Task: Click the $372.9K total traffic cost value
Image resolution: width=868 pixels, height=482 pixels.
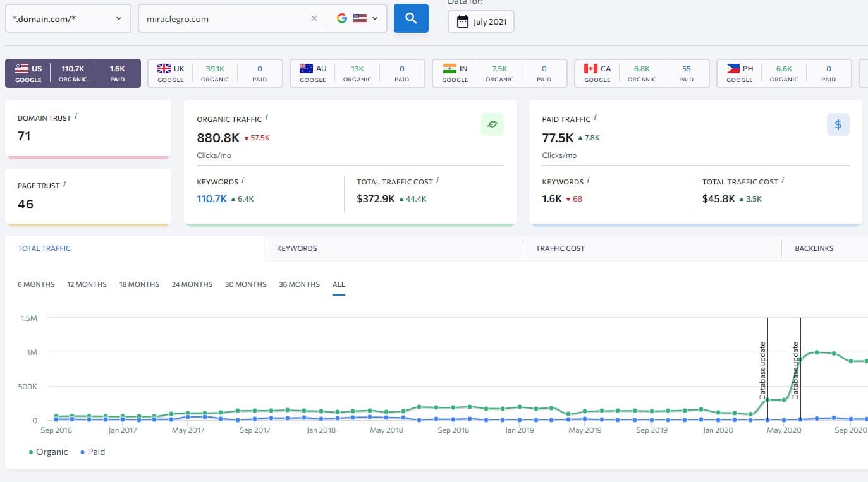Action: (x=376, y=198)
